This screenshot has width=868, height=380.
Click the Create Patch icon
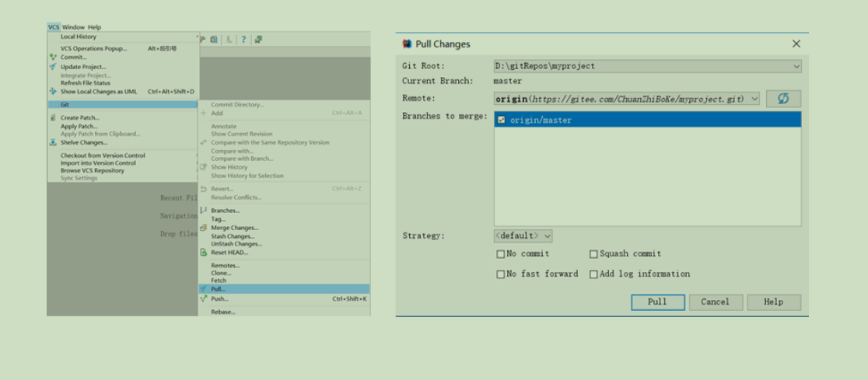coord(53,118)
